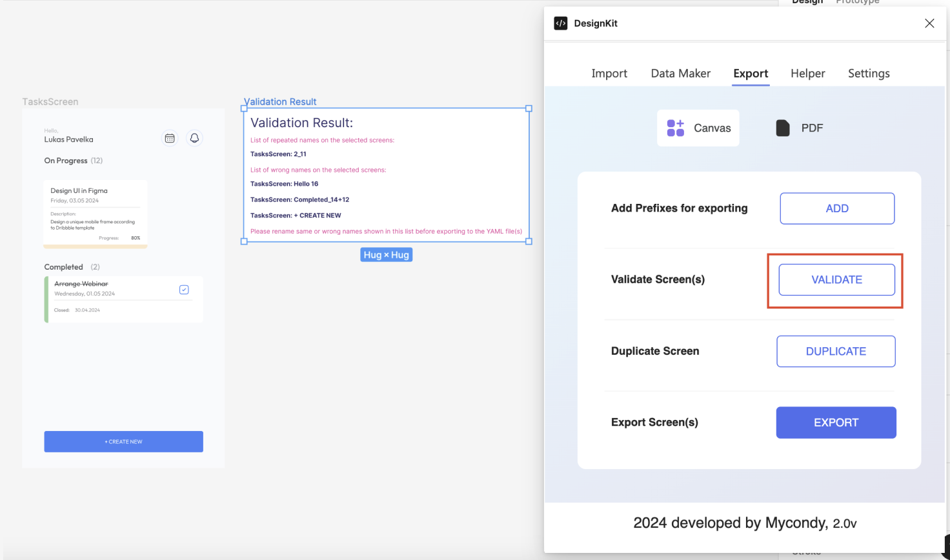Image resolution: width=950 pixels, height=560 pixels.
Task: Click the notification bell icon
Action: tap(194, 138)
